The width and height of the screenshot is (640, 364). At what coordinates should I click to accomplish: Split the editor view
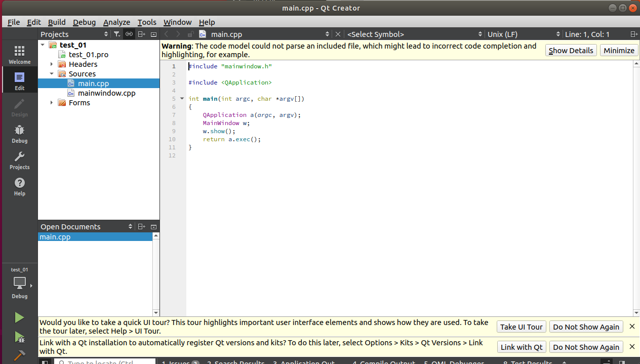(634, 34)
